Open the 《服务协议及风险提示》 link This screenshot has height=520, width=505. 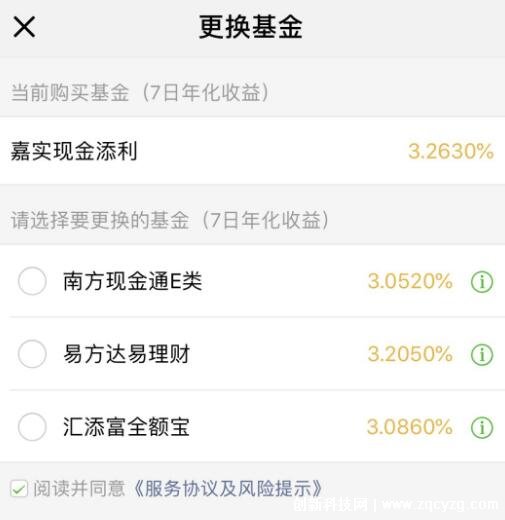228,489
